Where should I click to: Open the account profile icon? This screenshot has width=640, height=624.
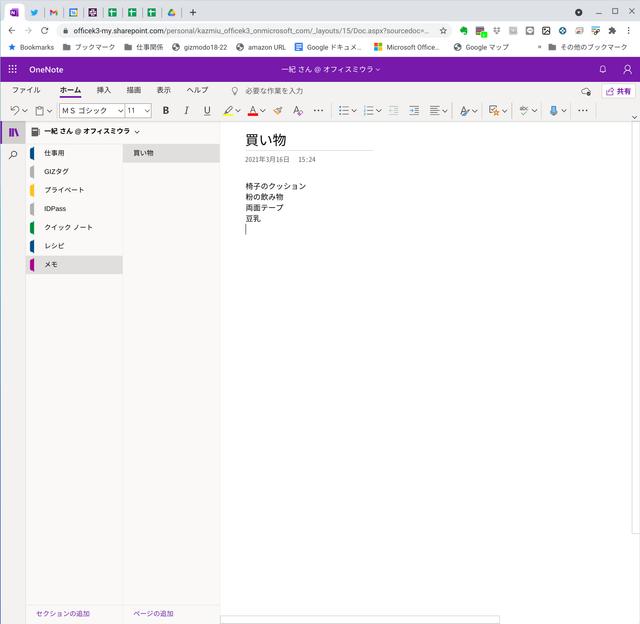627,69
